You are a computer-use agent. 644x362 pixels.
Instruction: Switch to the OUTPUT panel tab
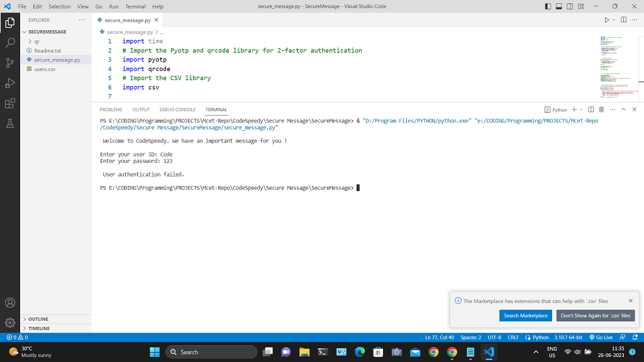141,109
